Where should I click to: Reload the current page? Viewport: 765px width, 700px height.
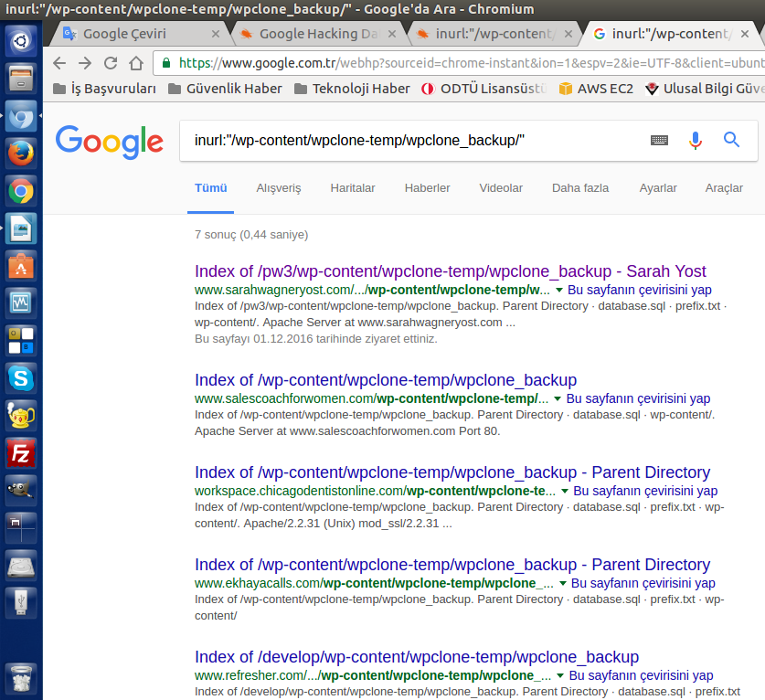[x=111, y=63]
